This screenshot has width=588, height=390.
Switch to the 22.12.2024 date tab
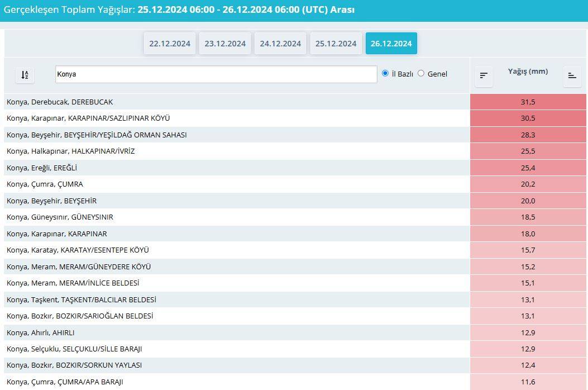point(170,44)
